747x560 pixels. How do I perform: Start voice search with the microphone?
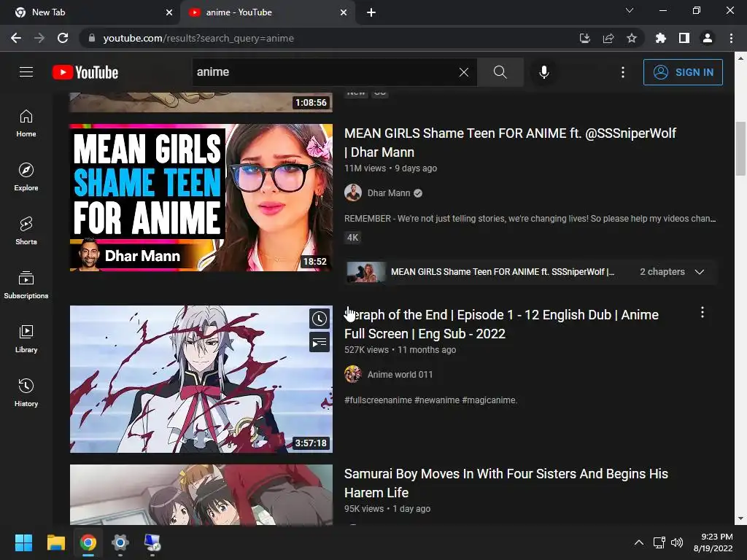click(x=544, y=72)
